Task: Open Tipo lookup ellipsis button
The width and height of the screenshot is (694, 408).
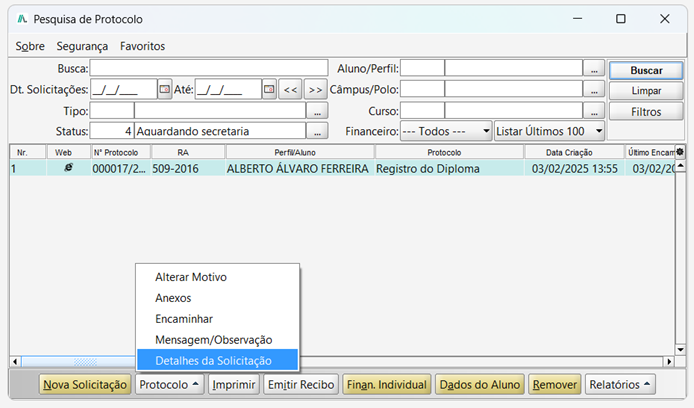Action: point(317,111)
